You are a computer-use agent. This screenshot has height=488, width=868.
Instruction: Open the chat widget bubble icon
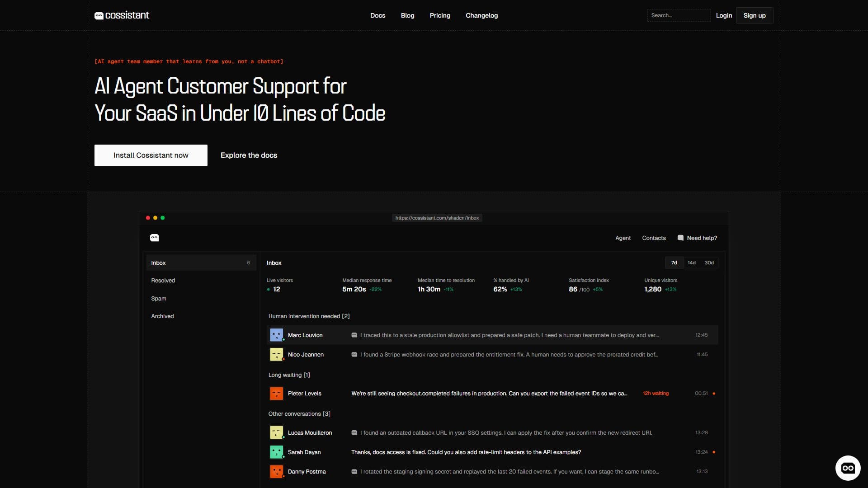click(848, 468)
